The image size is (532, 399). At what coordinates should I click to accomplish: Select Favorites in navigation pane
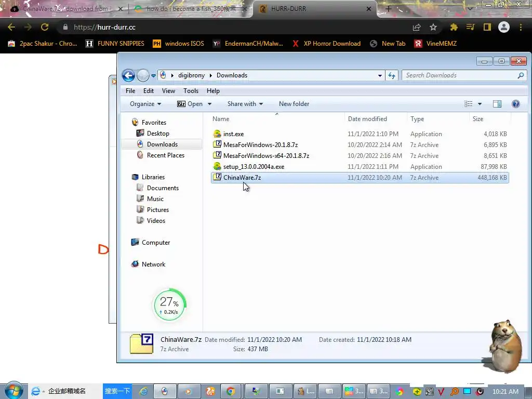pos(154,123)
